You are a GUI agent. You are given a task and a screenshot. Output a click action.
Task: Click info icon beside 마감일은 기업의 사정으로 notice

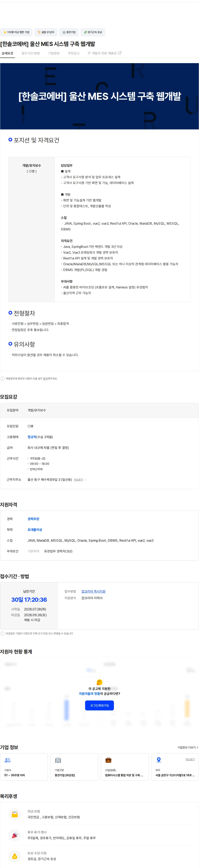[x=3, y=633]
